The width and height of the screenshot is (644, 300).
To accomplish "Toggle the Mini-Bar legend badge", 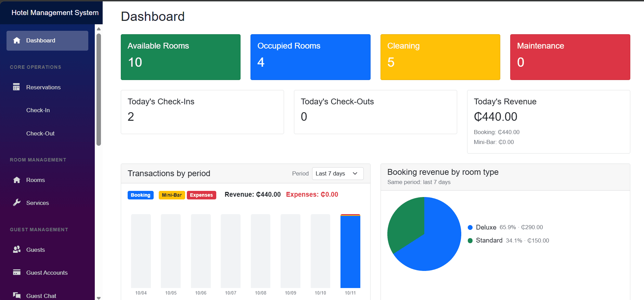I will [x=172, y=195].
